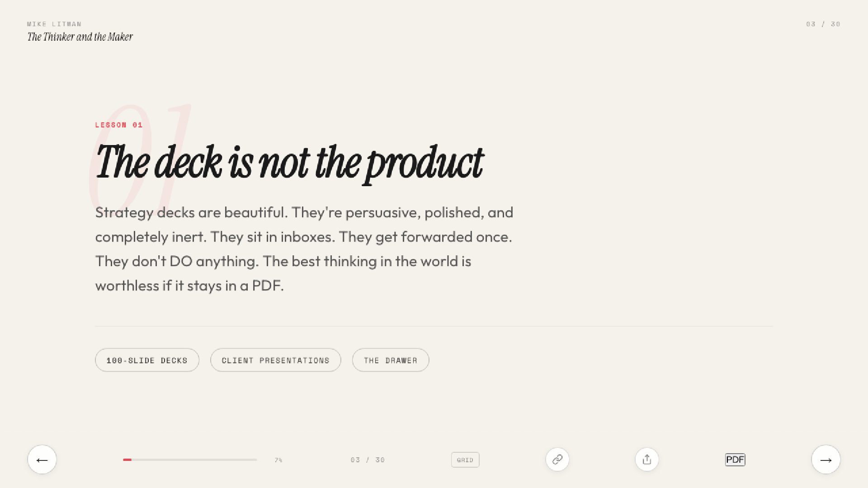Download deck via PDF button
Image resolution: width=868 pixels, height=488 pixels.
click(735, 460)
